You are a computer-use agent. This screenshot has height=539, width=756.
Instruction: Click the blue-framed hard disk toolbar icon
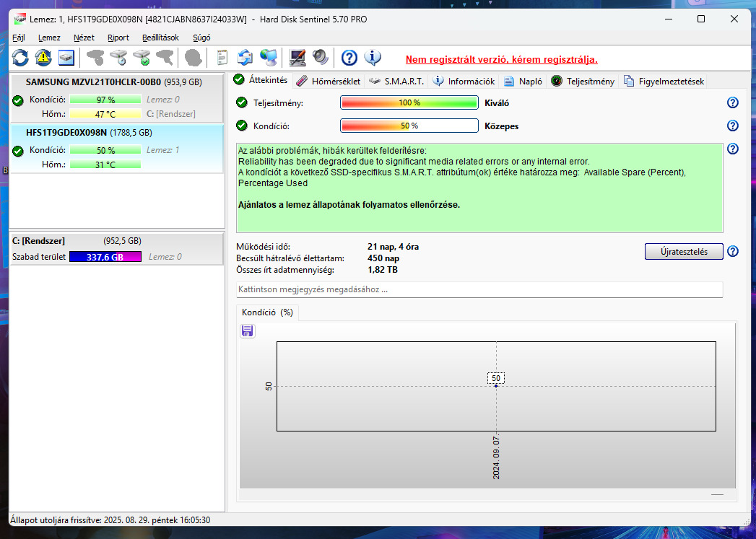tap(66, 58)
